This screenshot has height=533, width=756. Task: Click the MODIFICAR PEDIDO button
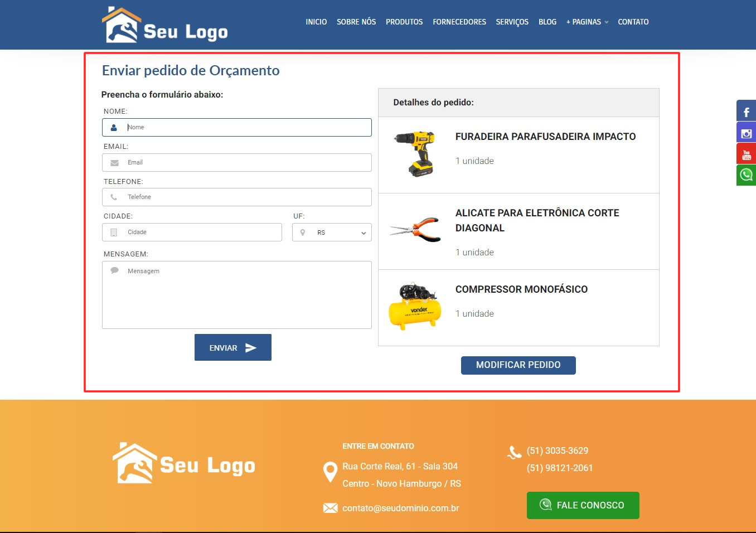(x=518, y=365)
